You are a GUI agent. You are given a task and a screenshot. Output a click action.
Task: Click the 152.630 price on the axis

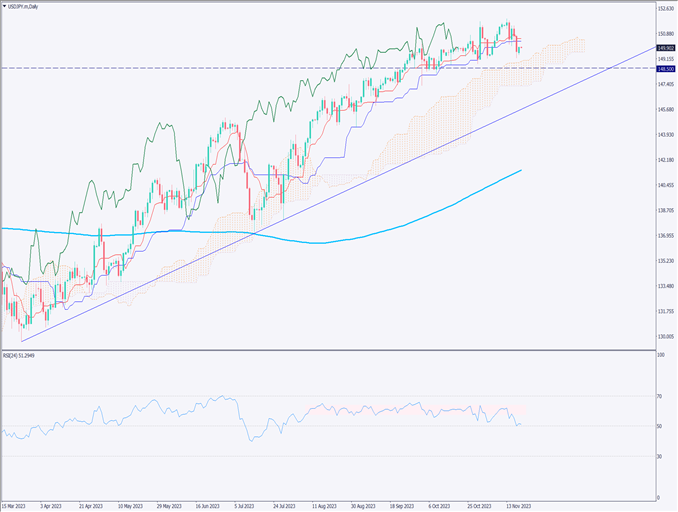(664, 9)
